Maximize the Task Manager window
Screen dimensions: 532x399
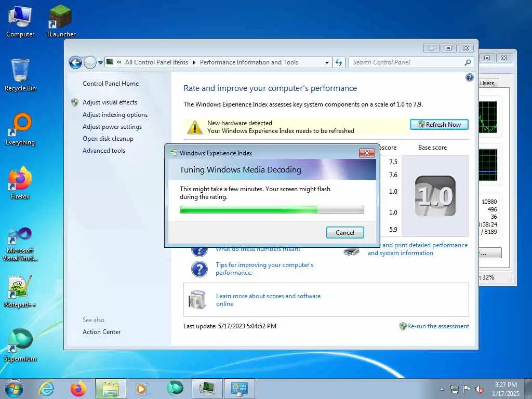tap(487, 58)
